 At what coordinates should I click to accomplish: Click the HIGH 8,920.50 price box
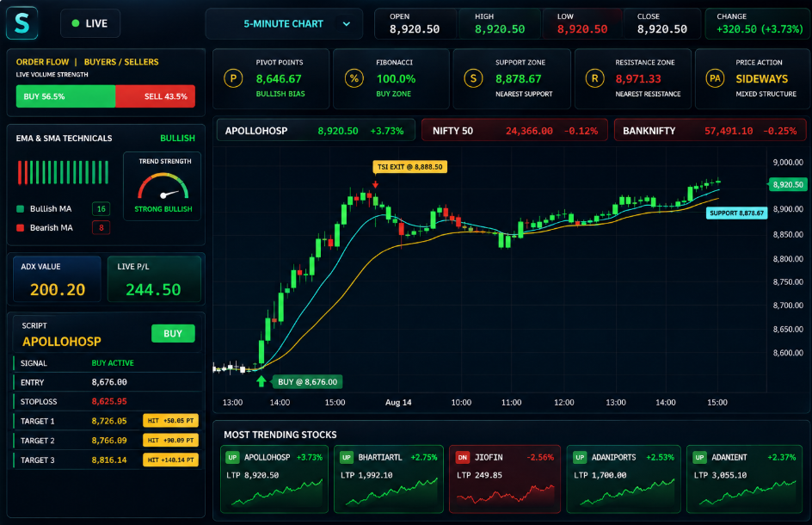click(x=501, y=24)
